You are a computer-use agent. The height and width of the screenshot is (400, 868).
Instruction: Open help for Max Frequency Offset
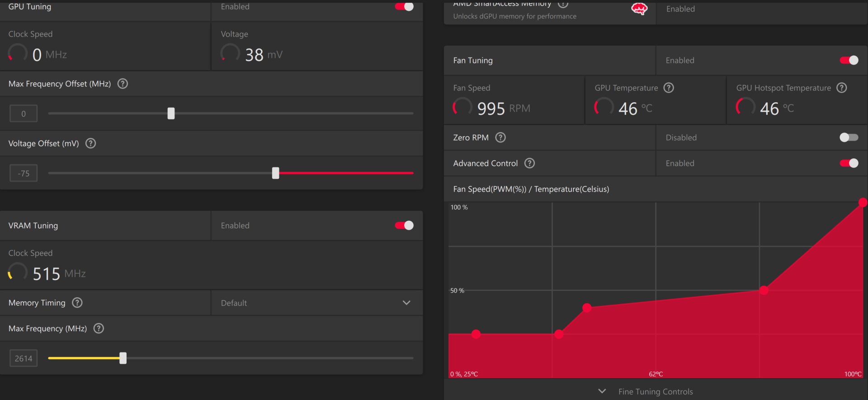coord(123,84)
